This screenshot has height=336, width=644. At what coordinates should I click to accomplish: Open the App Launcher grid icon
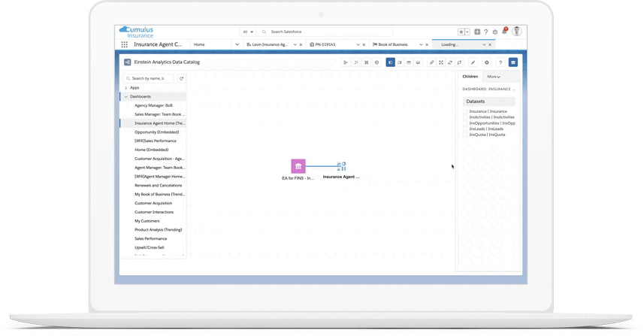(125, 44)
